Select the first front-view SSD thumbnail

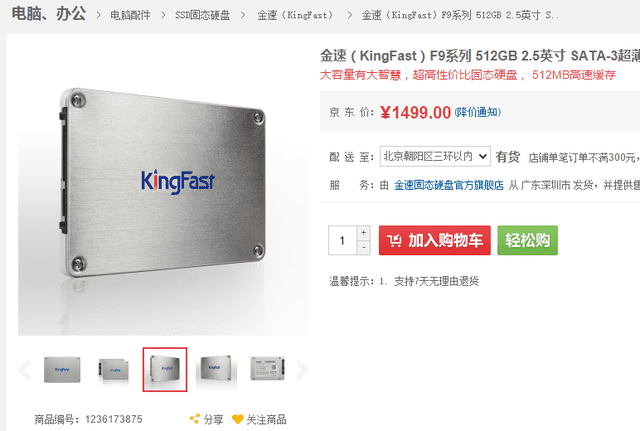point(62,370)
